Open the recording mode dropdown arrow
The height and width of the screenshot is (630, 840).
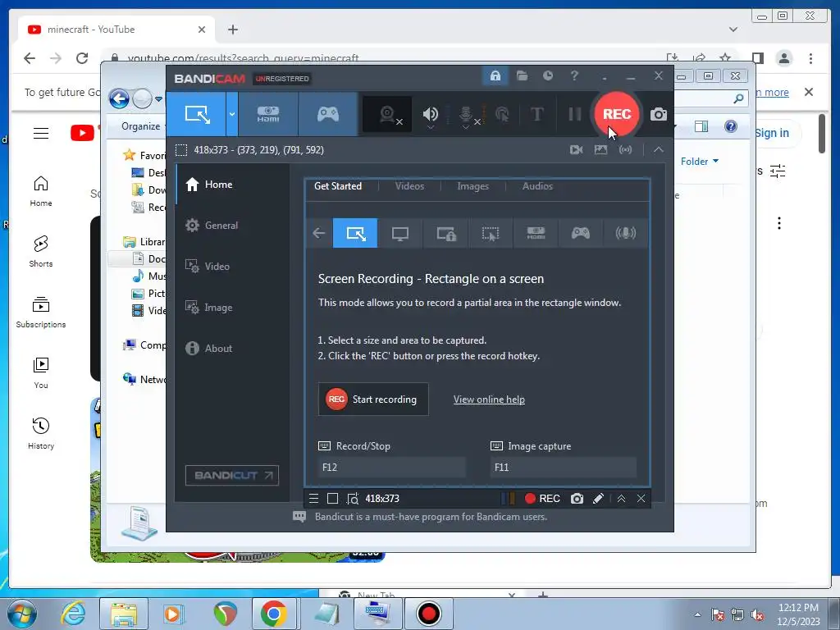point(232,114)
